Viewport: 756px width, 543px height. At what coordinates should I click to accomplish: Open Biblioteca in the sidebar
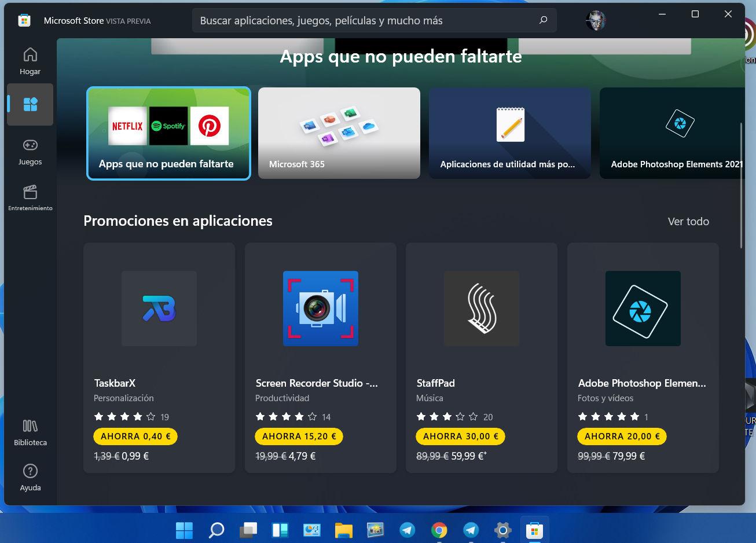[x=30, y=432]
